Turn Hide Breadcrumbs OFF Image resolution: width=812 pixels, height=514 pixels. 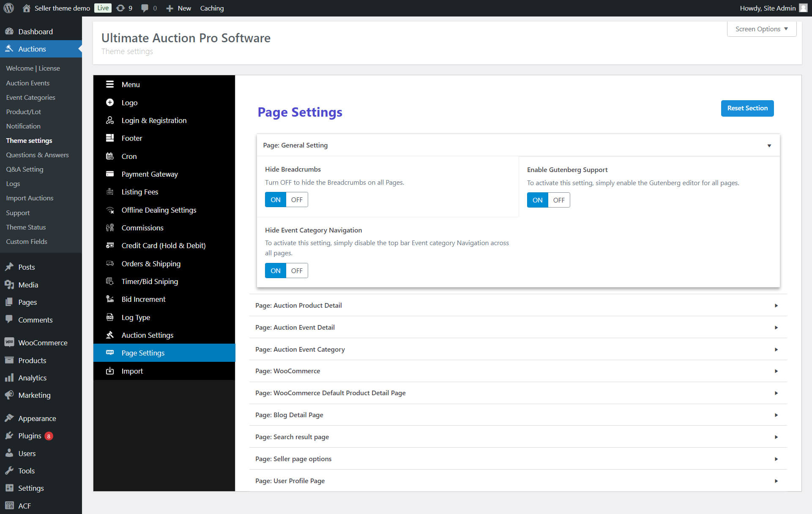pos(297,200)
